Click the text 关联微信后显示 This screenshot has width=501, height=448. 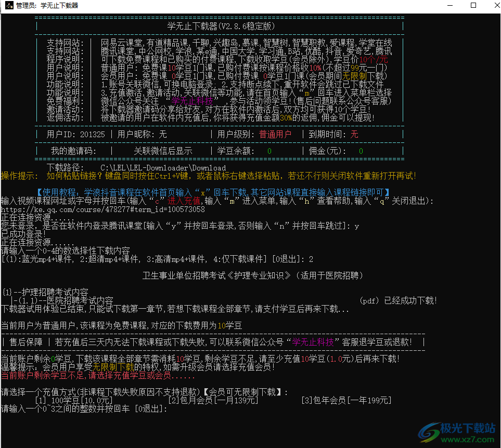(163, 151)
